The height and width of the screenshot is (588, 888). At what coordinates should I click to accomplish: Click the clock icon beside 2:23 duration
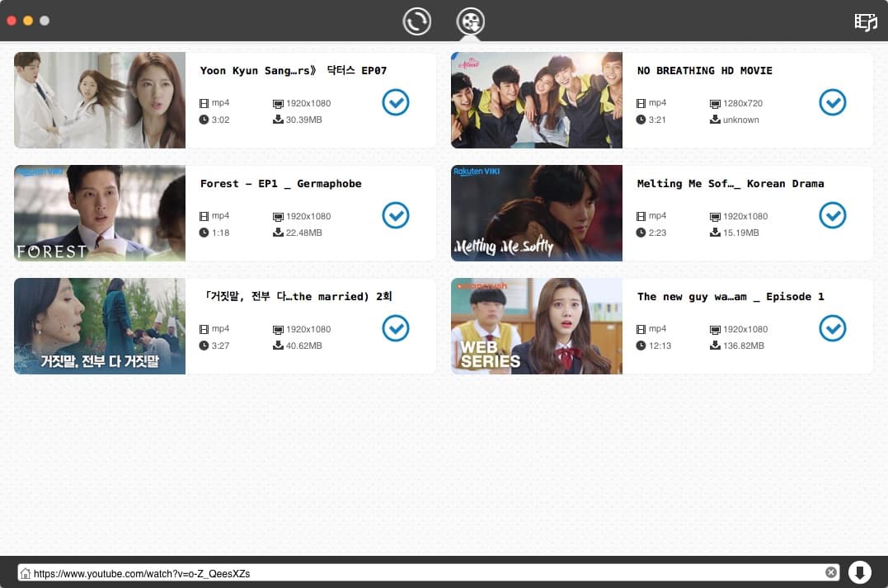coord(641,233)
